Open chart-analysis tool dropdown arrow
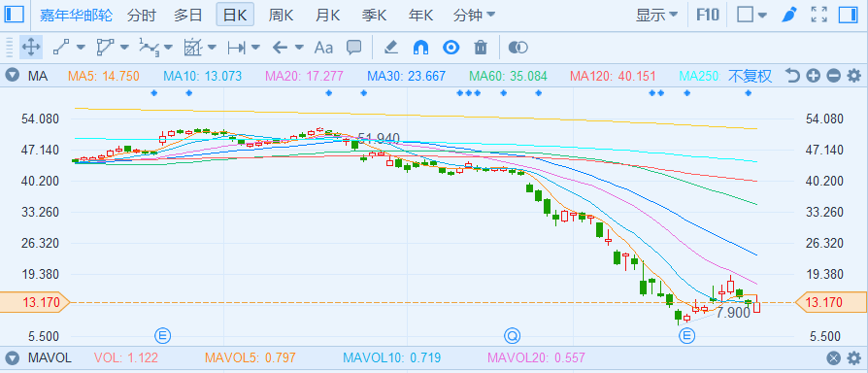This screenshot has width=868, height=373. [212, 48]
